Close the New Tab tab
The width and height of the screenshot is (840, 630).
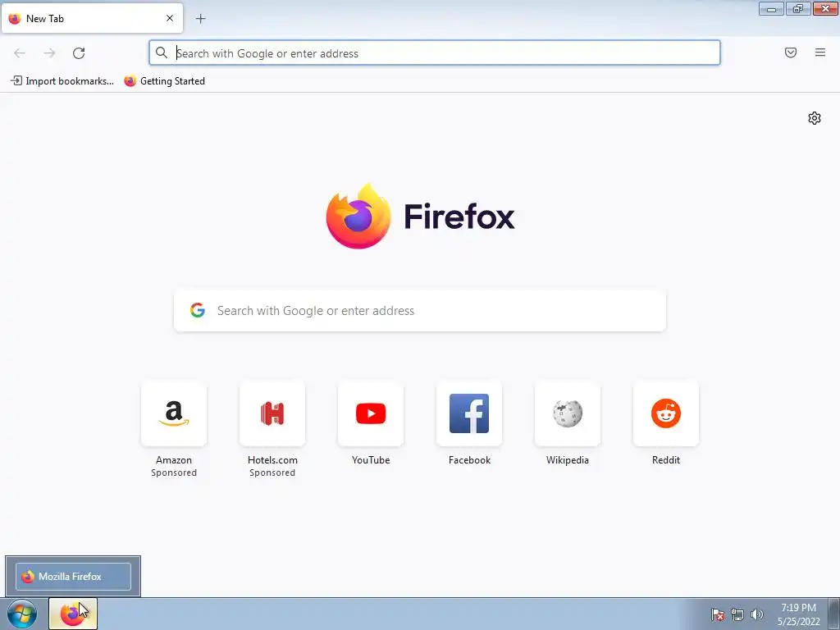coord(170,18)
